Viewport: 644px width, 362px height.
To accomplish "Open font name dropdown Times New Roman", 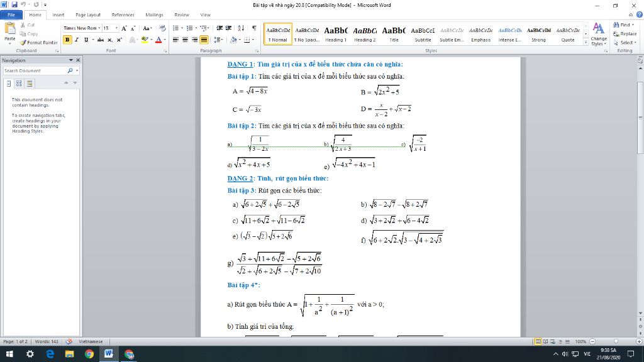I will coord(99,28).
